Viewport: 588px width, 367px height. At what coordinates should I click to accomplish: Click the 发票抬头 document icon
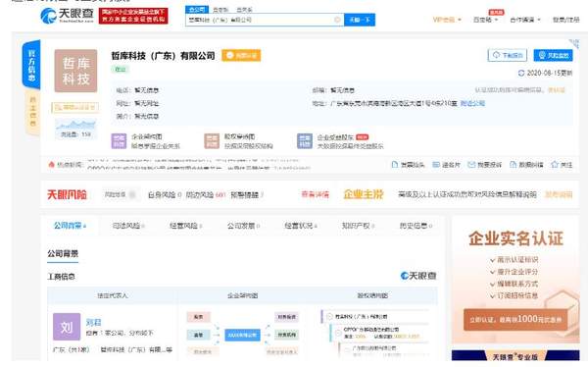coord(395,165)
